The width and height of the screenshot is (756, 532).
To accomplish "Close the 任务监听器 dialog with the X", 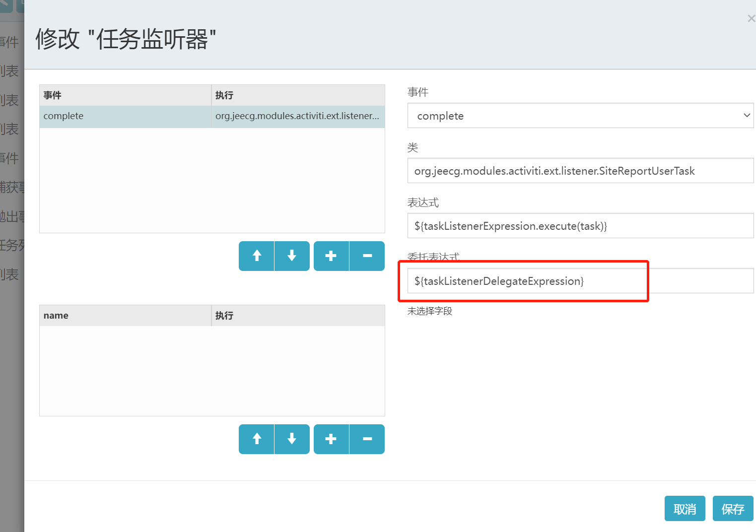I will click(751, 18).
